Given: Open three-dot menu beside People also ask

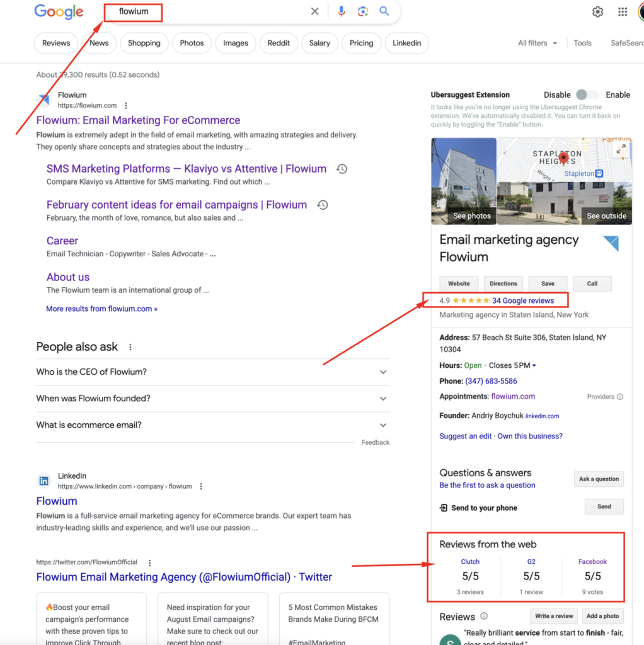Looking at the screenshot, I should [x=130, y=347].
